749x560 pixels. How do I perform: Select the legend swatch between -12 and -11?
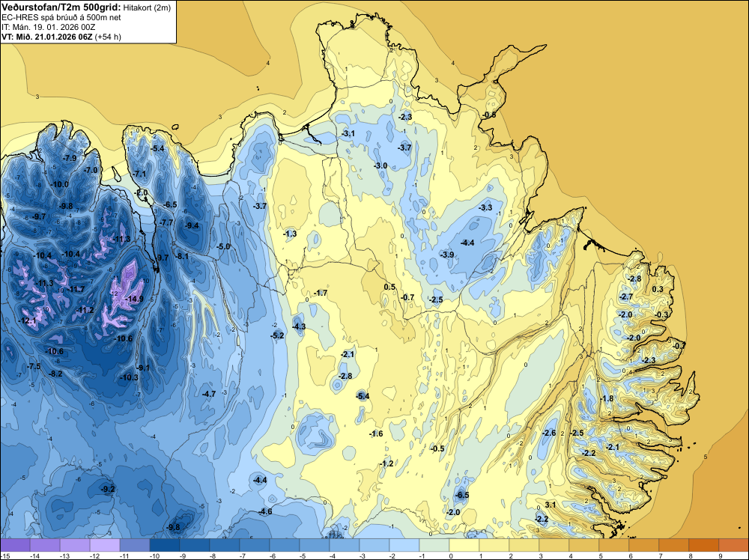(x=105, y=545)
